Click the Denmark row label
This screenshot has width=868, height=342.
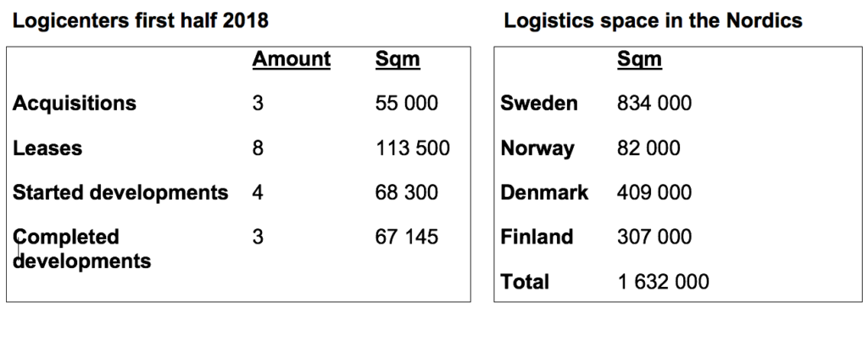[x=544, y=193]
